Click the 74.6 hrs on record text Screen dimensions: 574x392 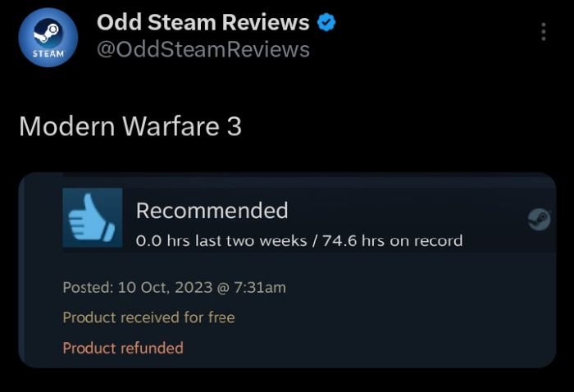pyautogui.click(x=393, y=241)
